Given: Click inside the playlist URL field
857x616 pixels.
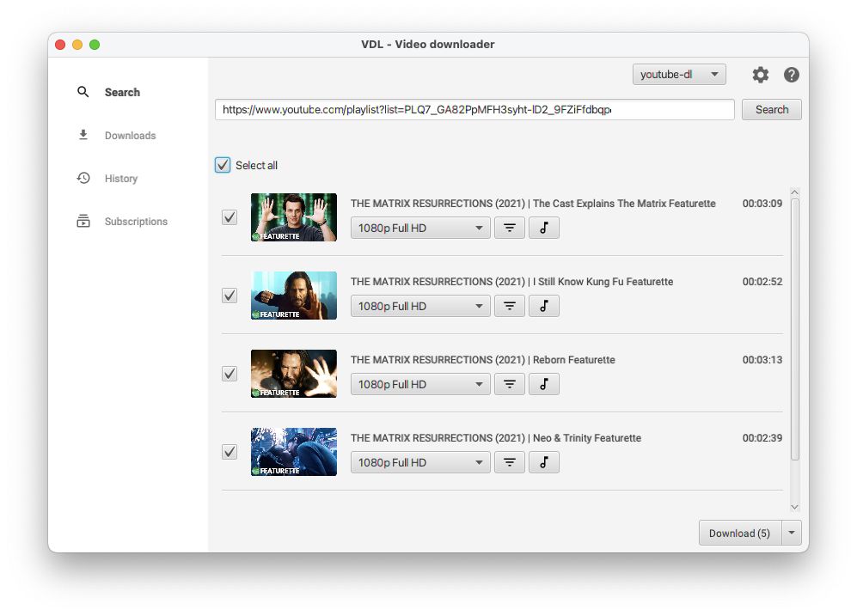Looking at the screenshot, I should (474, 109).
